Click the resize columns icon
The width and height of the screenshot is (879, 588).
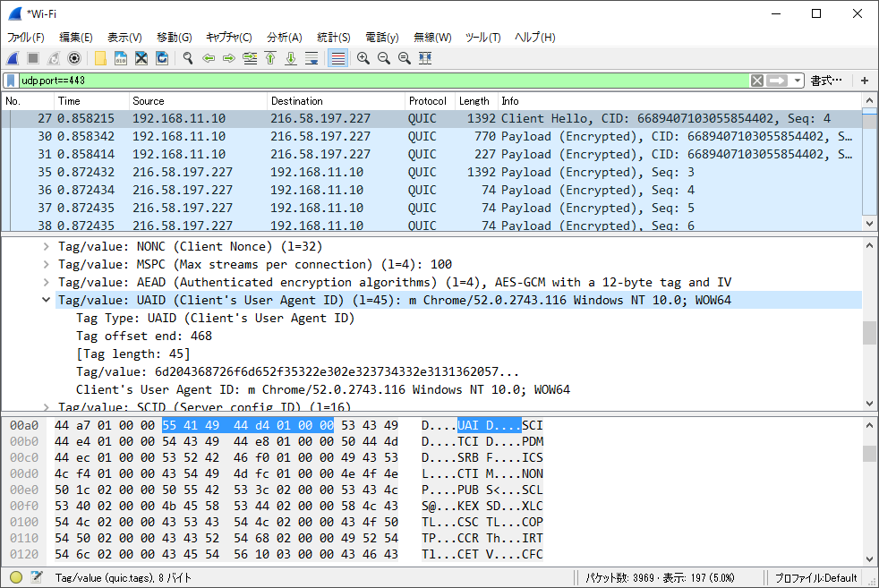[x=425, y=58]
